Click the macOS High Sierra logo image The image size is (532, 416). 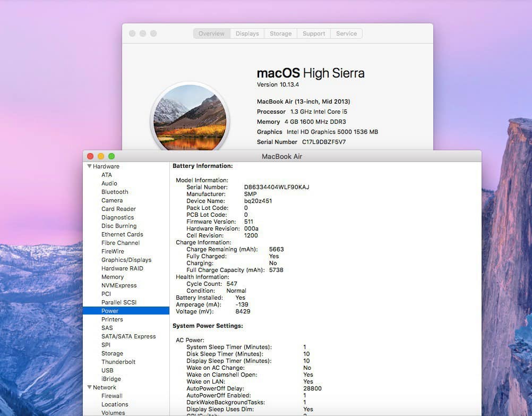[190, 118]
